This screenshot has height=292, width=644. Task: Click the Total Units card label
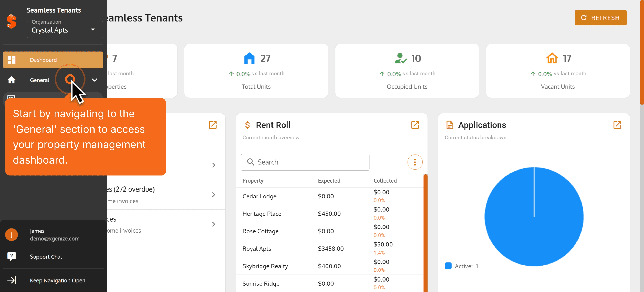coord(256,87)
